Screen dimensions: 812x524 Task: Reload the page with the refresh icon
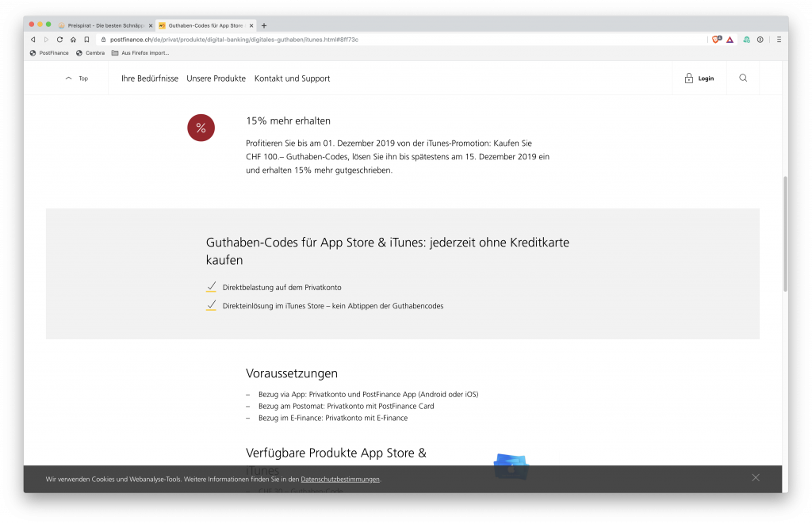click(x=59, y=39)
